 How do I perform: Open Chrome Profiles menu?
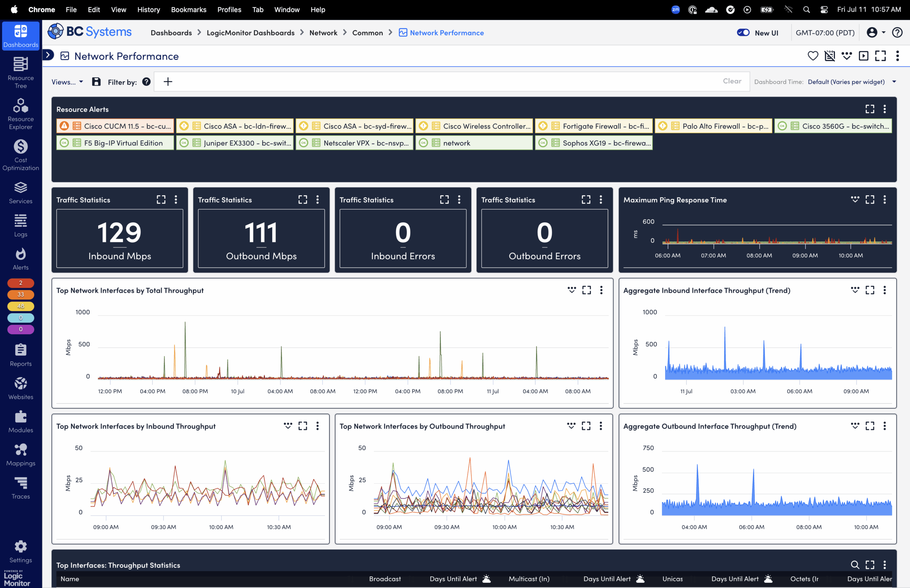coord(229,10)
